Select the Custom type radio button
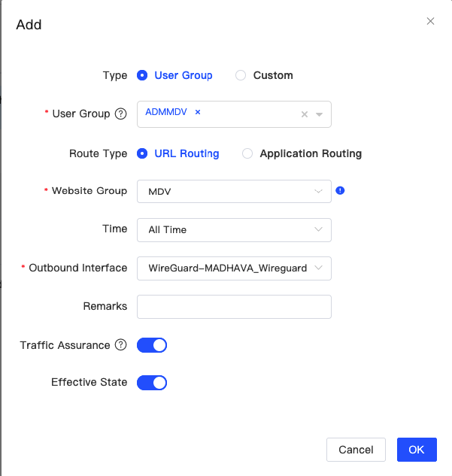 pos(241,75)
